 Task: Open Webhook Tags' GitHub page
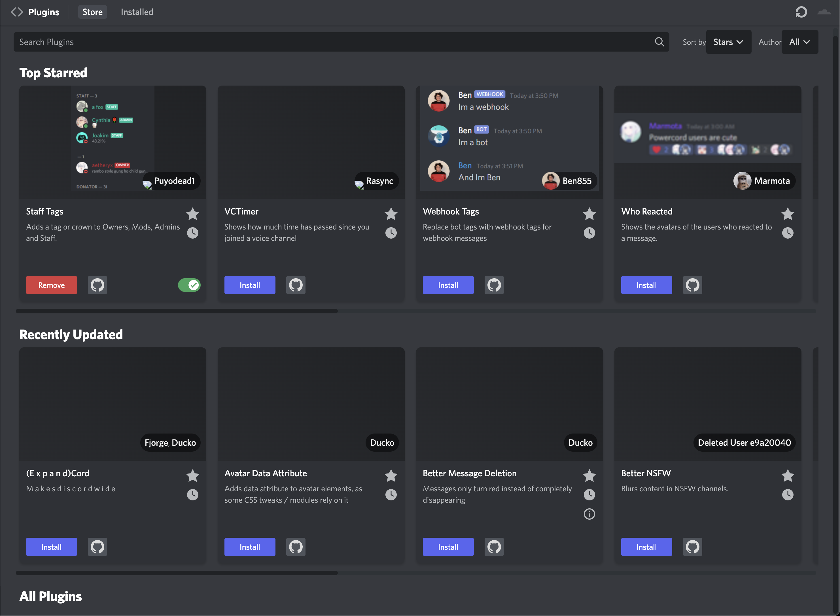(494, 285)
